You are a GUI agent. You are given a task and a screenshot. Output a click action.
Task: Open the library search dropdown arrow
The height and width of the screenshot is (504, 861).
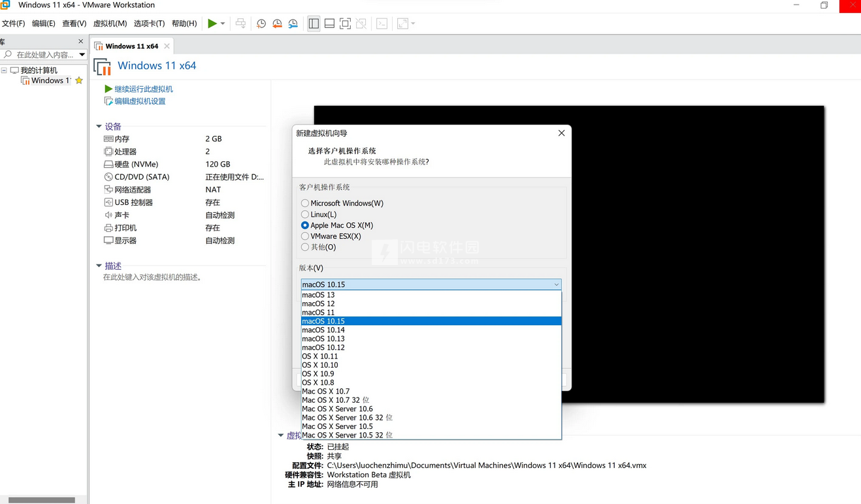82,55
